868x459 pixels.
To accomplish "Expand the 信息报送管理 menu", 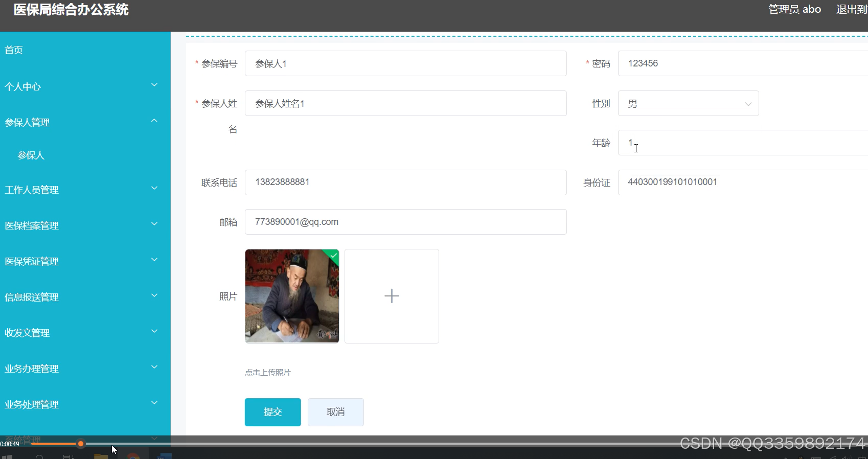I will (x=85, y=297).
